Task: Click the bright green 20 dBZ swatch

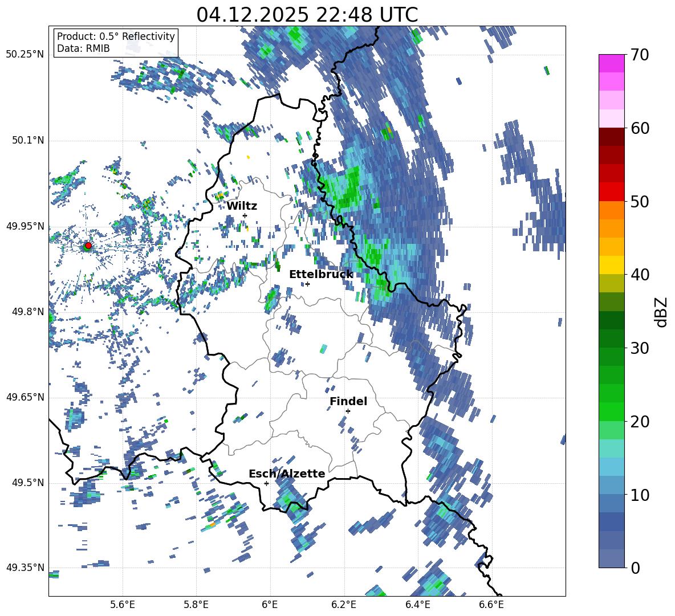Action: click(x=611, y=411)
